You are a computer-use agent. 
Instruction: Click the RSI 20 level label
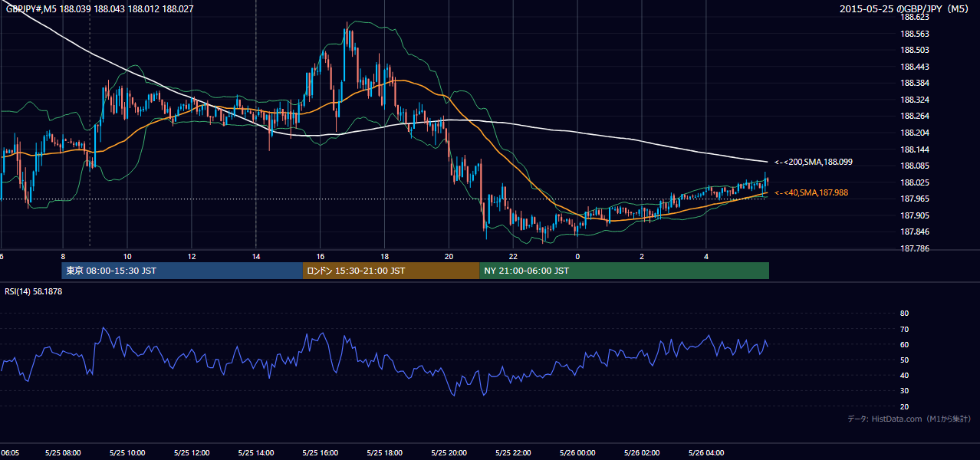point(904,406)
